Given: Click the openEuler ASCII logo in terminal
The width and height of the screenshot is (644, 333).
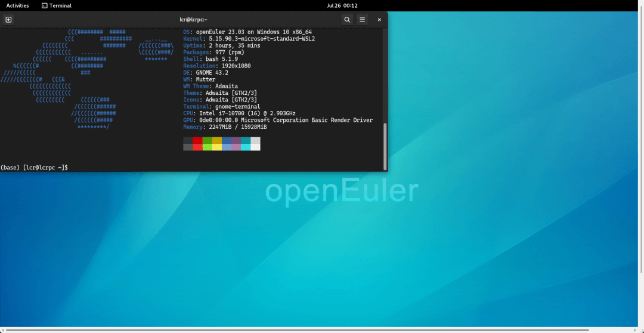Looking at the screenshot, I should pos(89,78).
